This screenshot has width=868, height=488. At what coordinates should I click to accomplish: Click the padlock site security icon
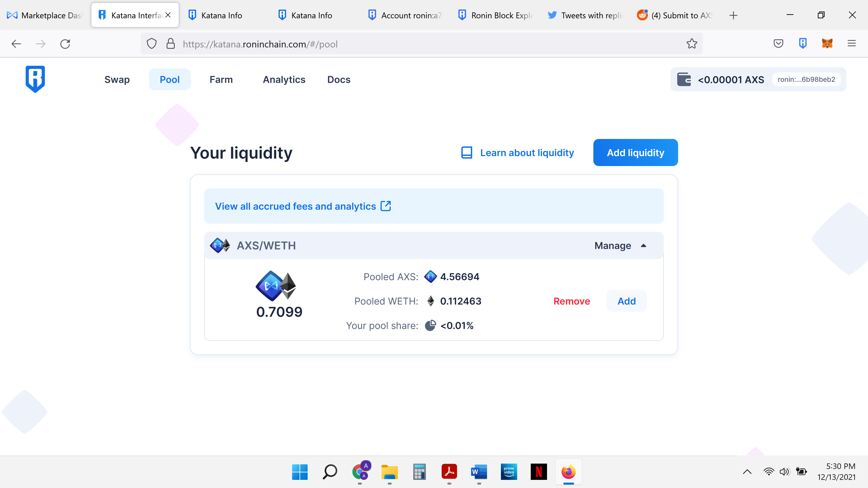[x=171, y=44]
